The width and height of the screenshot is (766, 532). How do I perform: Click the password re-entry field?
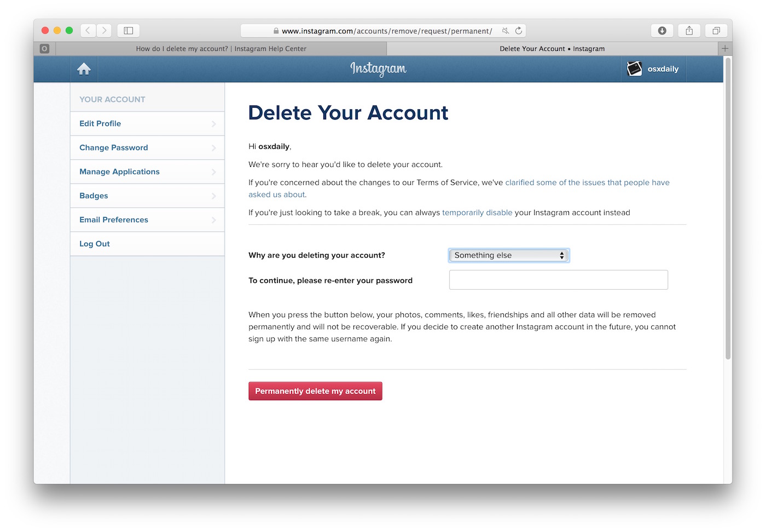pos(558,280)
